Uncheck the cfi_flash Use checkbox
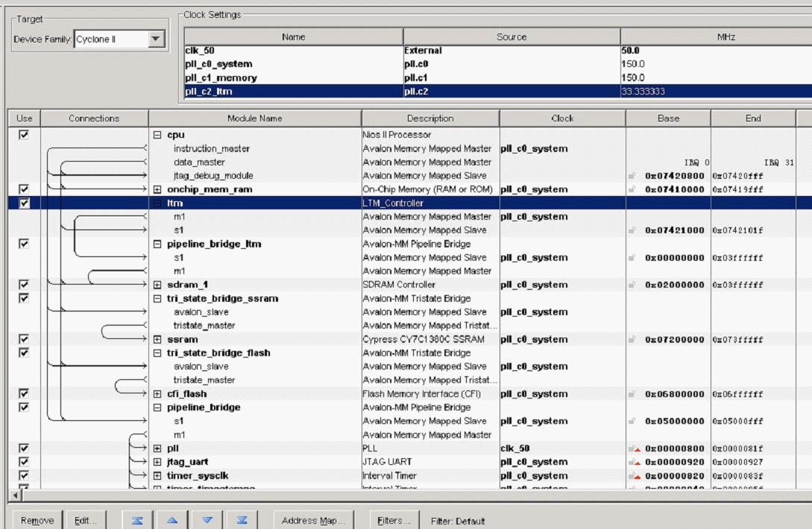Image resolution: width=812 pixels, height=529 pixels. (x=24, y=393)
